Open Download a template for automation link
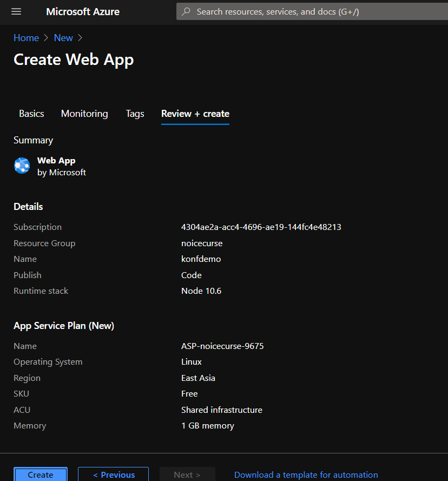 306,475
